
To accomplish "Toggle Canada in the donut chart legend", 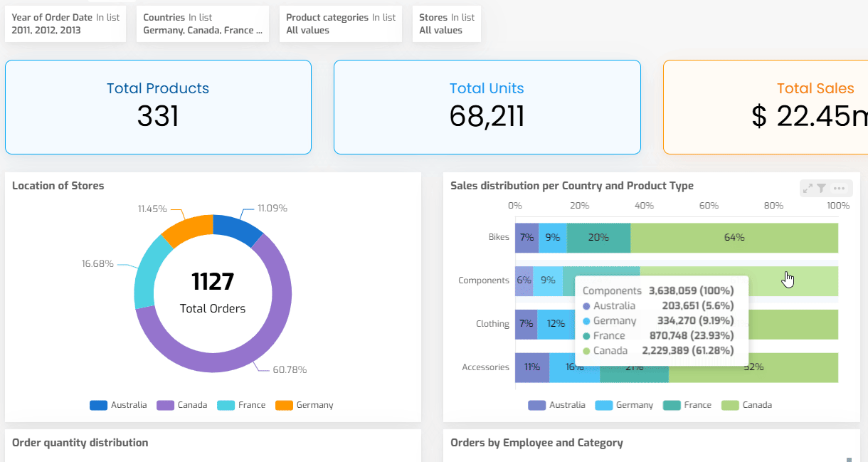I will (x=184, y=405).
